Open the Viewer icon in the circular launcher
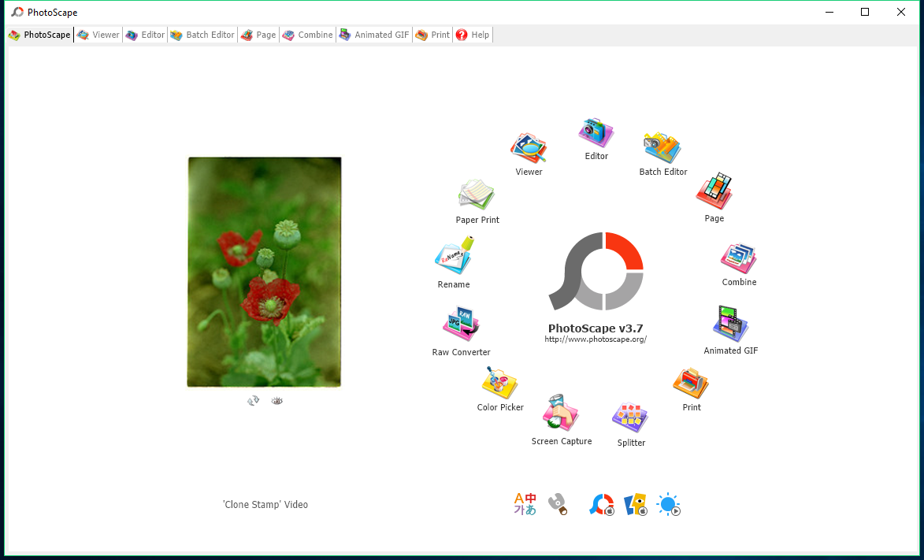The width and height of the screenshot is (924, 560). pyautogui.click(x=529, y=147)
